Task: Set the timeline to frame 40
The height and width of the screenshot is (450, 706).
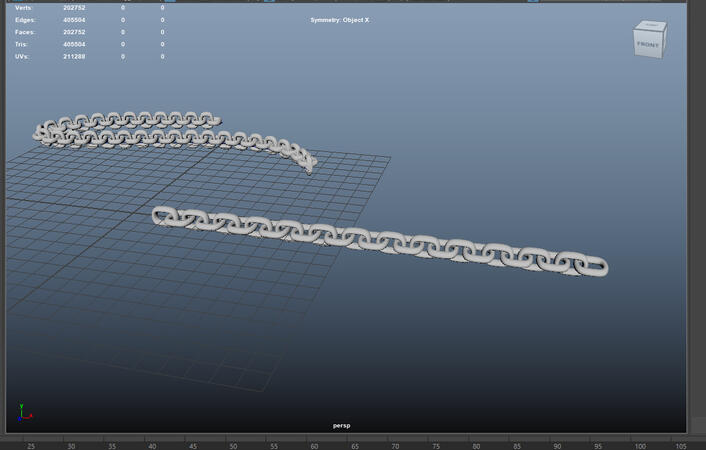Action: 152,446
